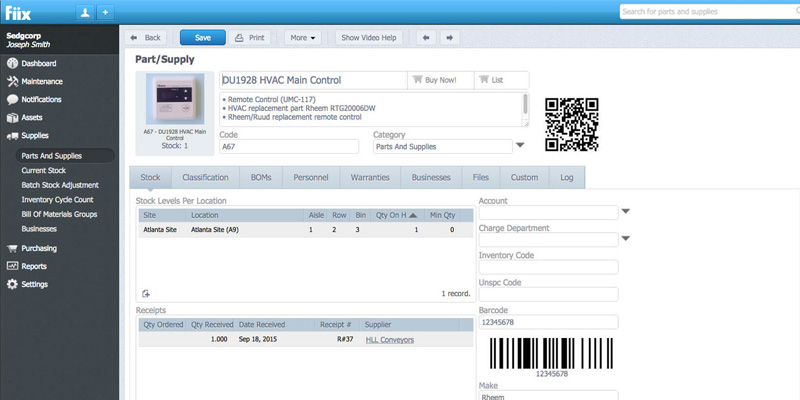Click the Charge Department input field
Screen dimensions: 800x400
coord(548,240)
